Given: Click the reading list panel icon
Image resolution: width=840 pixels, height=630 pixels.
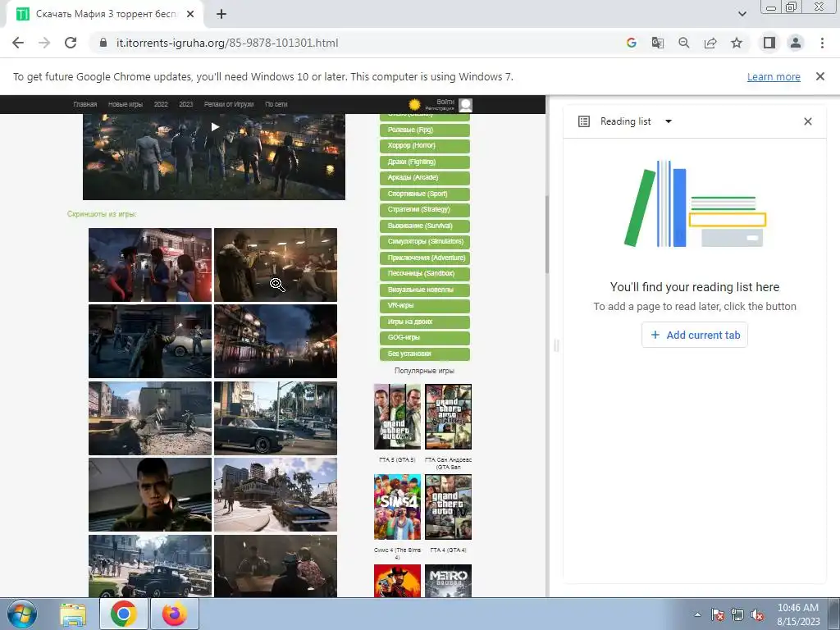Looking at the screenshot, I should pyautogui.click(x=584, y=121).
